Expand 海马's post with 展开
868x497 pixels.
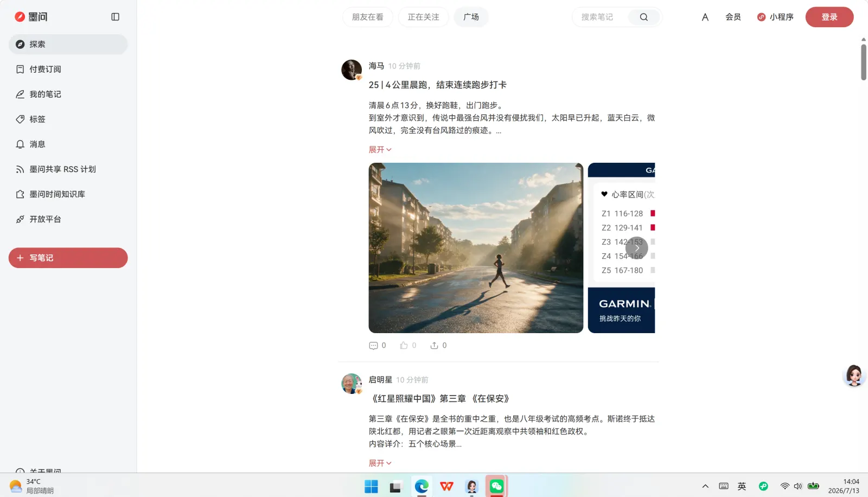[x=380, y=149]
